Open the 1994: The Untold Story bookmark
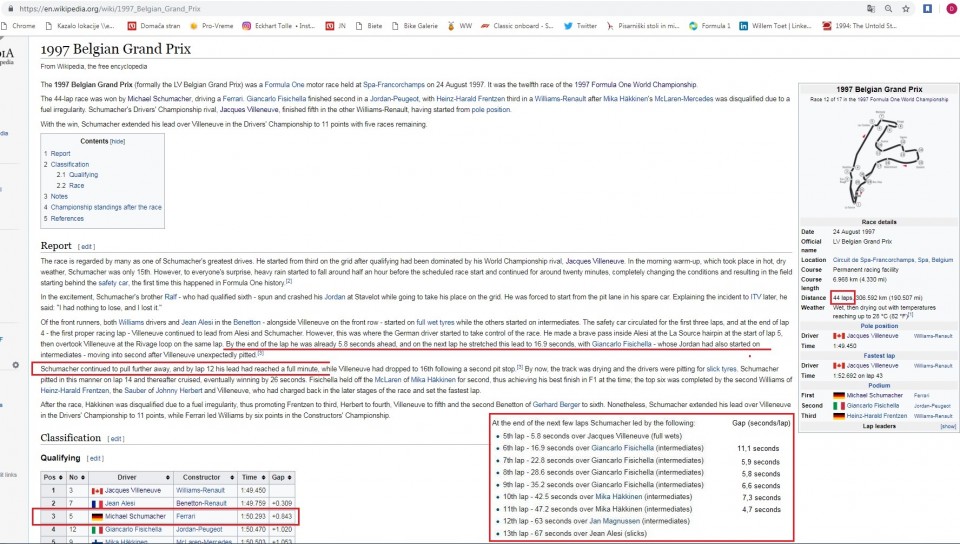This screenshot has width=960, height=544. pos(860,26)
